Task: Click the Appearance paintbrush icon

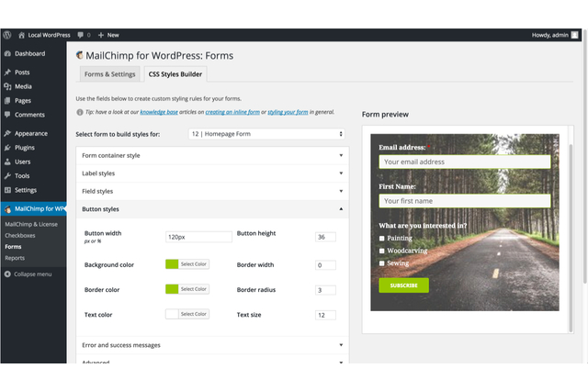Action: [x=7, y=133]
